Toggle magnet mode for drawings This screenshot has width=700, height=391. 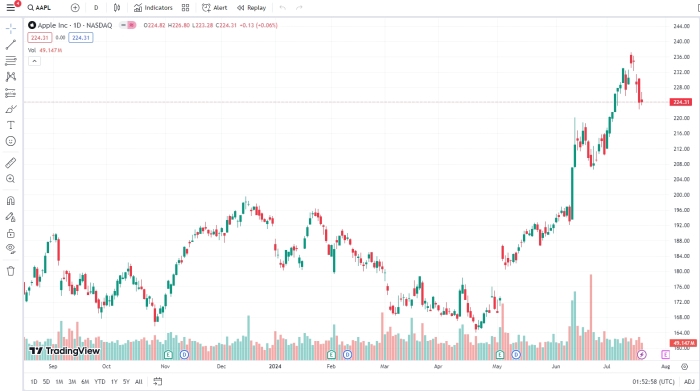(x=11, y=201)
